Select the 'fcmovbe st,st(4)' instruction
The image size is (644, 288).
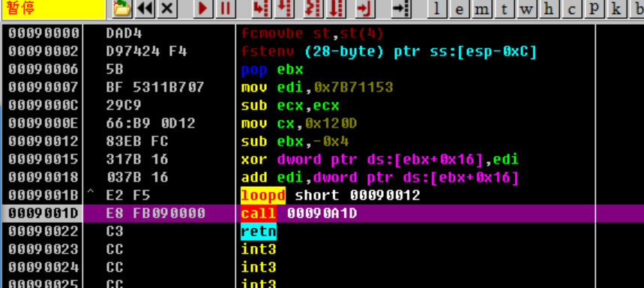tap(312, 33)
